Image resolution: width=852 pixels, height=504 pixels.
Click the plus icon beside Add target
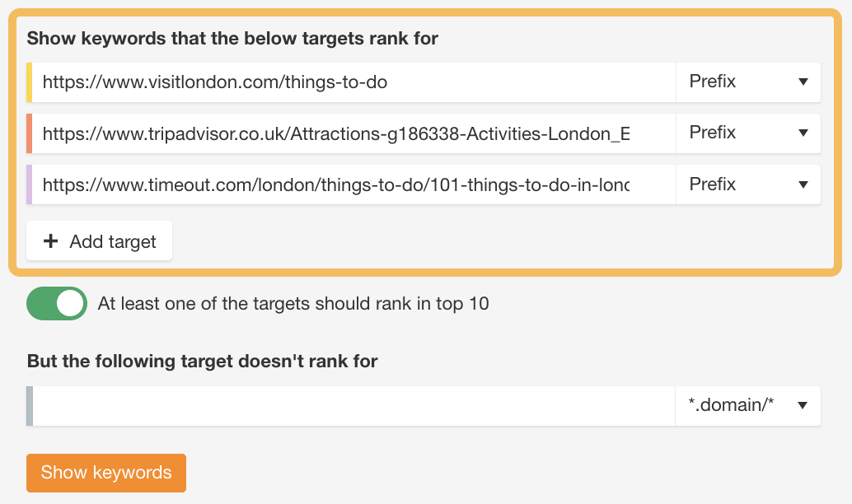coord(50,241)
